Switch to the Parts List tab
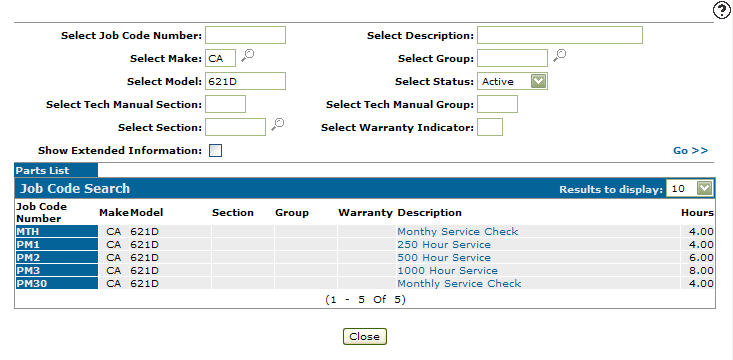The image size is (733, 360). pyautogui.click(x=56, y=171)
